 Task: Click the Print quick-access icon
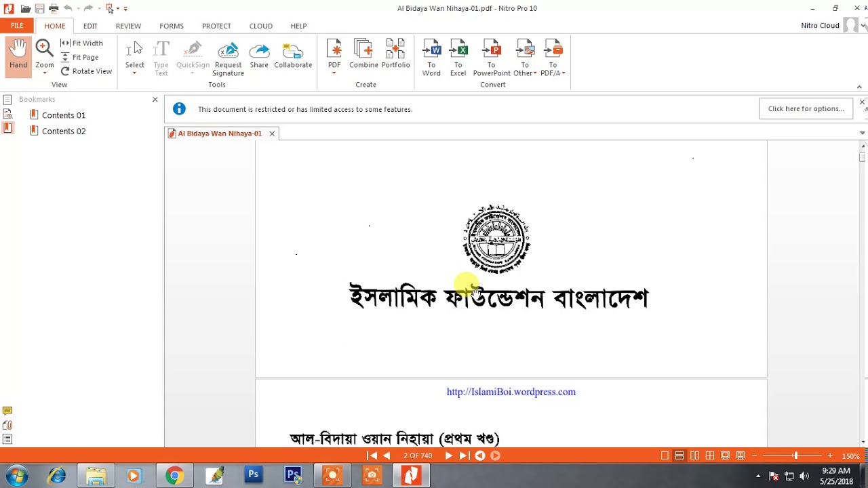(54, 9)
